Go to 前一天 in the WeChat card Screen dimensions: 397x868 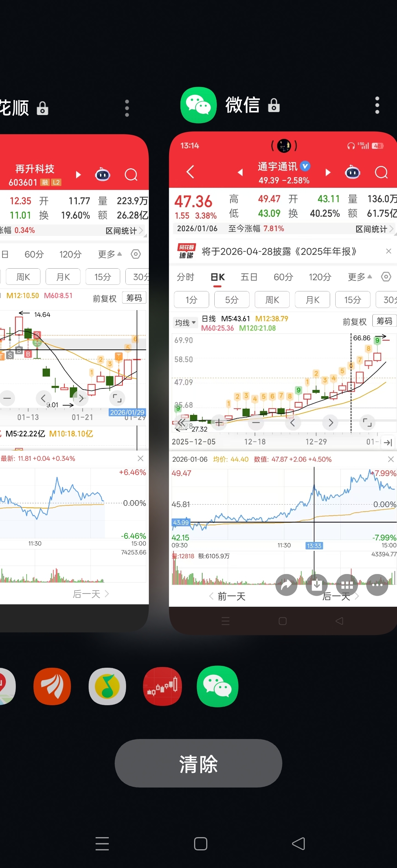(227, 596)
